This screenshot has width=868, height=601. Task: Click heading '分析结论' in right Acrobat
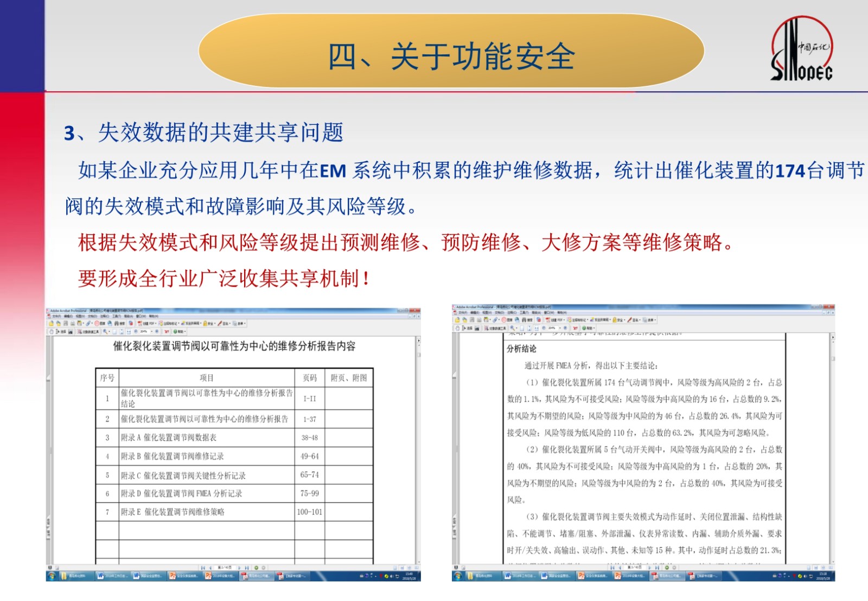522,349
